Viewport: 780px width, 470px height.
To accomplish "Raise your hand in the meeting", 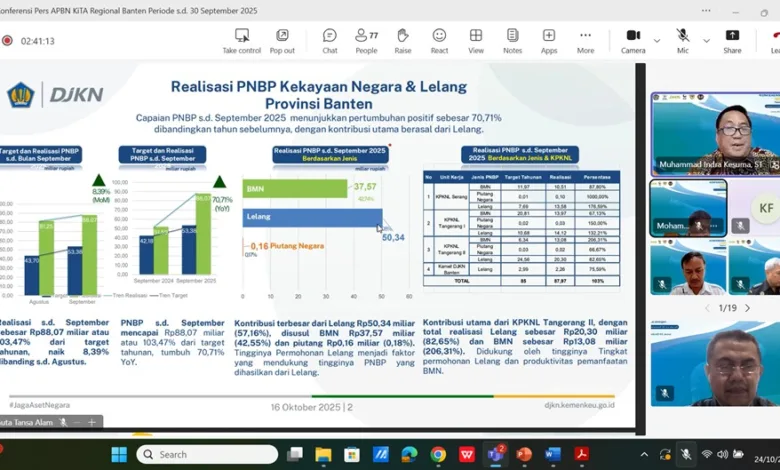I will 403,39.
